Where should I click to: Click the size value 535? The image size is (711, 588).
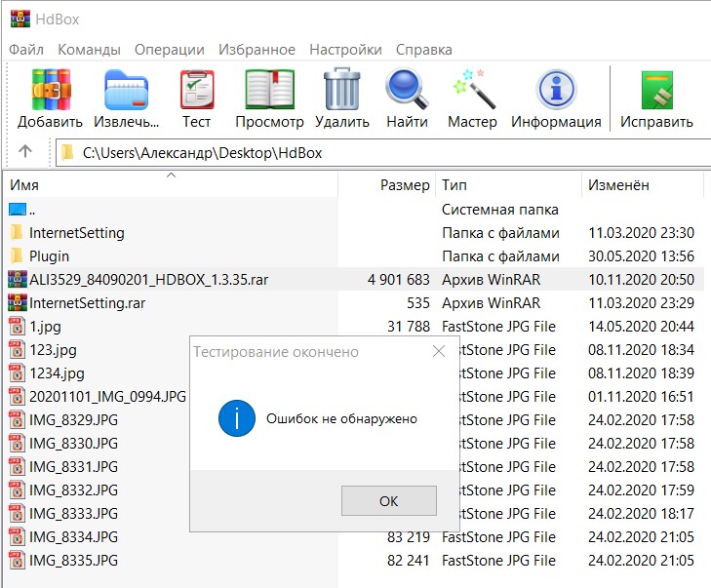tap(418, 302)
